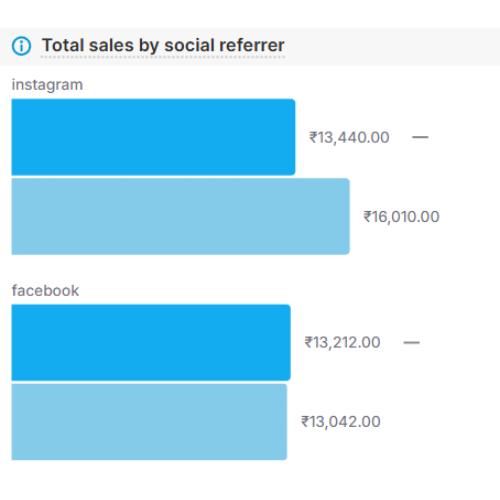Screen dimensions: 500x500
Task: Click instagram previous period light blue bar
Action: [181, 216]
